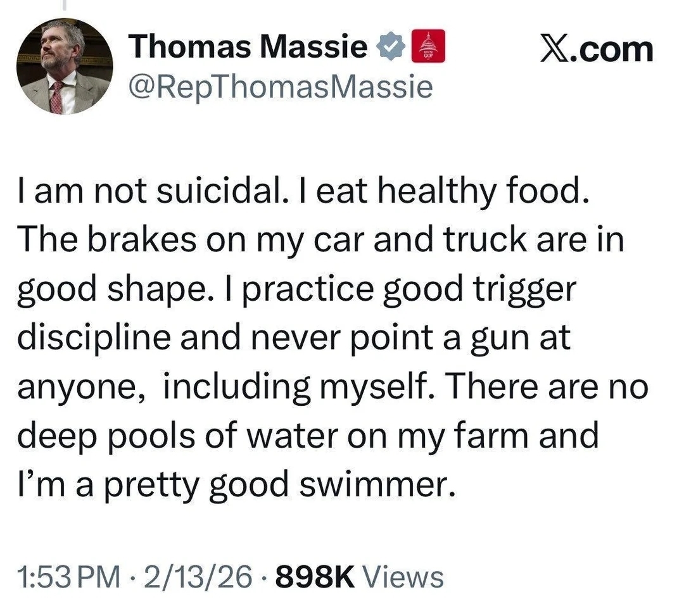
Task: Click the red House GOP affiliation badge
Action: [428, 47]
